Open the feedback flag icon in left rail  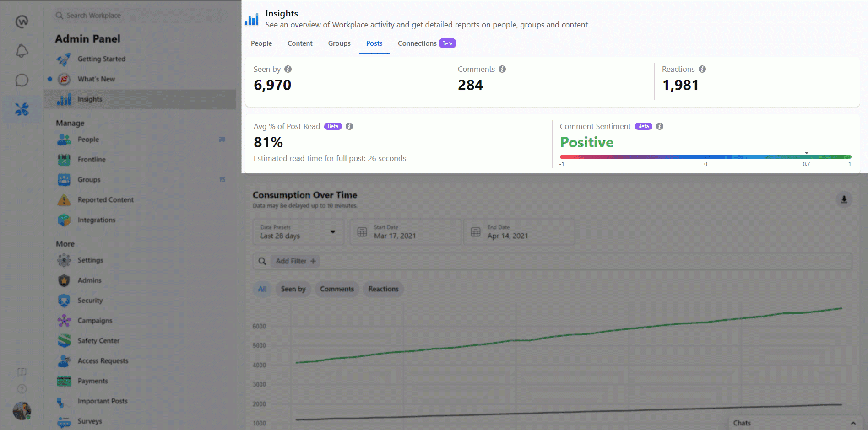(x=22, y=372)
